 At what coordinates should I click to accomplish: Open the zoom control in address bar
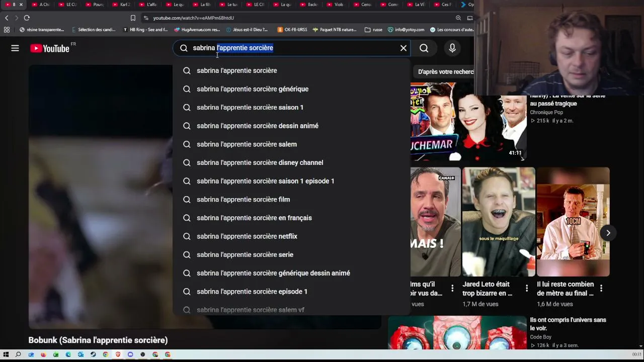point(458,18)
